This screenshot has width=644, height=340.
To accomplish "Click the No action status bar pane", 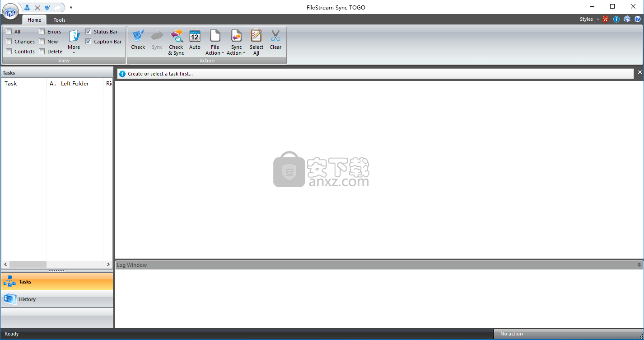I will [x=568, y=334].
